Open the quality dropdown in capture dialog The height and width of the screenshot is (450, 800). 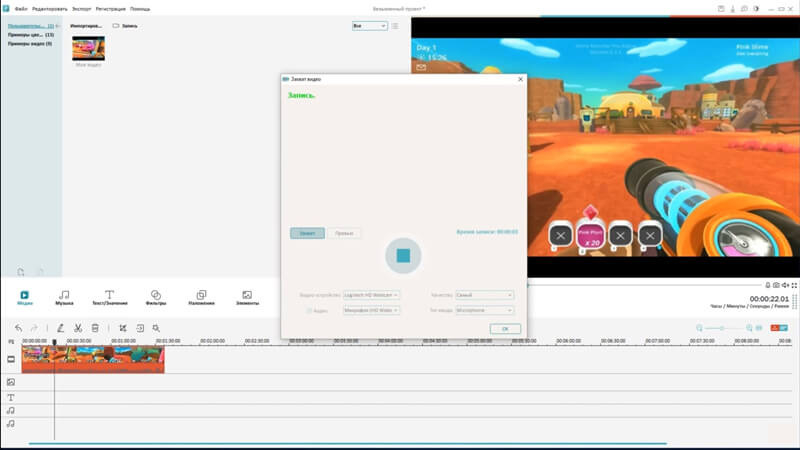[484, 295]
